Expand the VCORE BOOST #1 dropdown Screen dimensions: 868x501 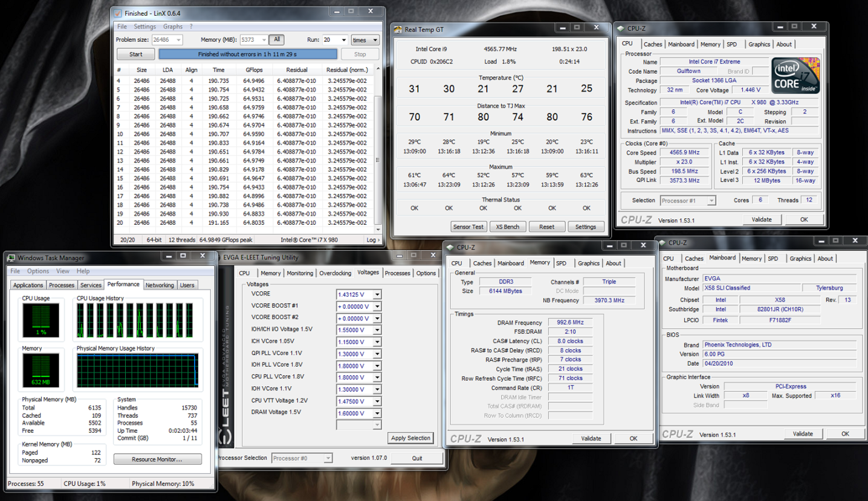377,306
